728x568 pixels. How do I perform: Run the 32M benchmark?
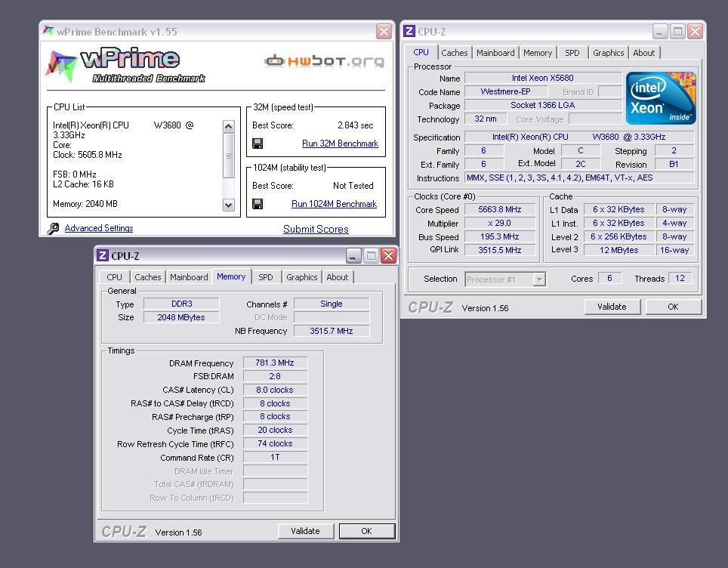coord(340,144)
